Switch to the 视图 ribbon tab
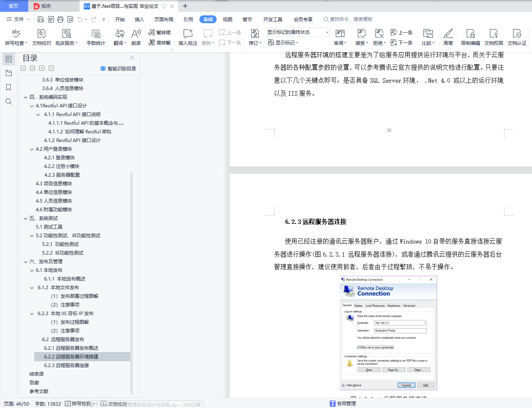 (228, 19)
